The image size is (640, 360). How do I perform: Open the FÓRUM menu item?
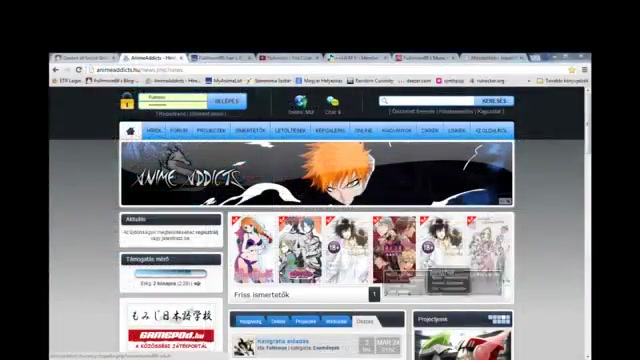point(179,131)
